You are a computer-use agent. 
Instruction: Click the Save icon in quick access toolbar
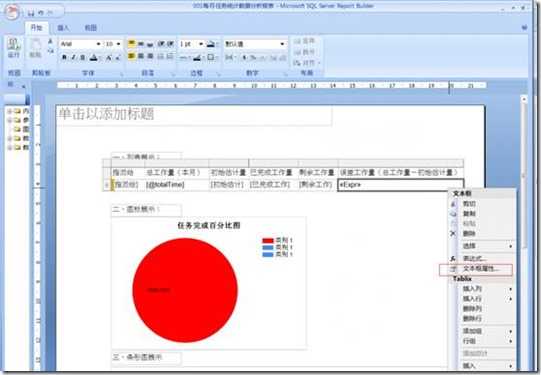(x=31, y=13)
